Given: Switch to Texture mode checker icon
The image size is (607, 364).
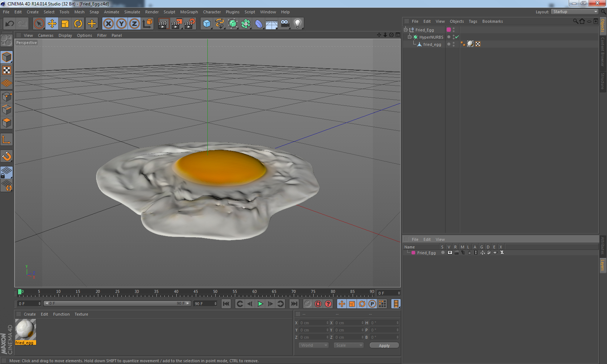Looking at the screenshot, I should click(x=7, y=70).
